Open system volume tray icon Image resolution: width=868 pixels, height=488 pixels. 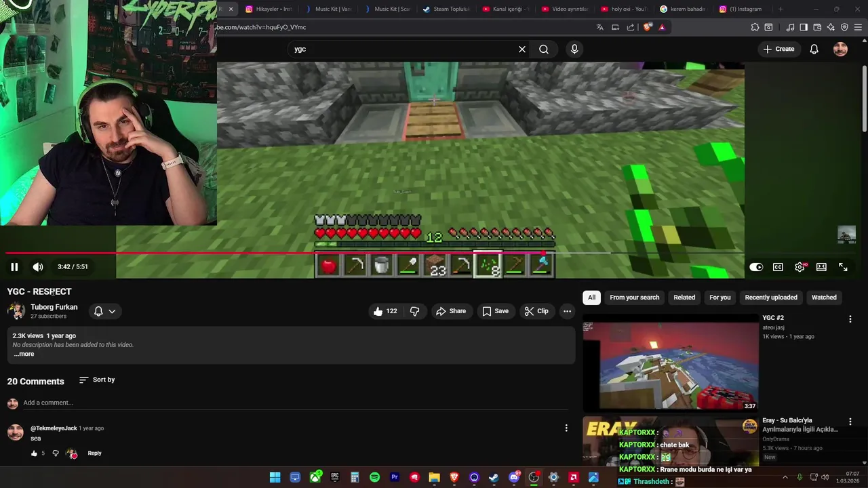[825, 477]
